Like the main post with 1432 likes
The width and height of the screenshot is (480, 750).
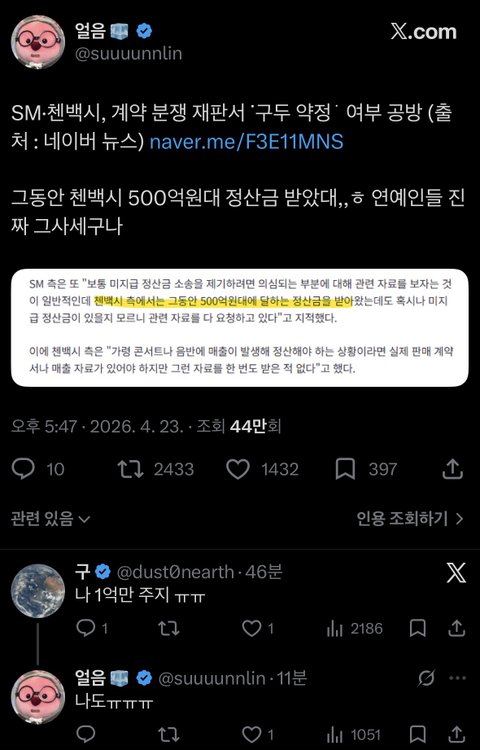pyautogui.click(x=238, y=469)
